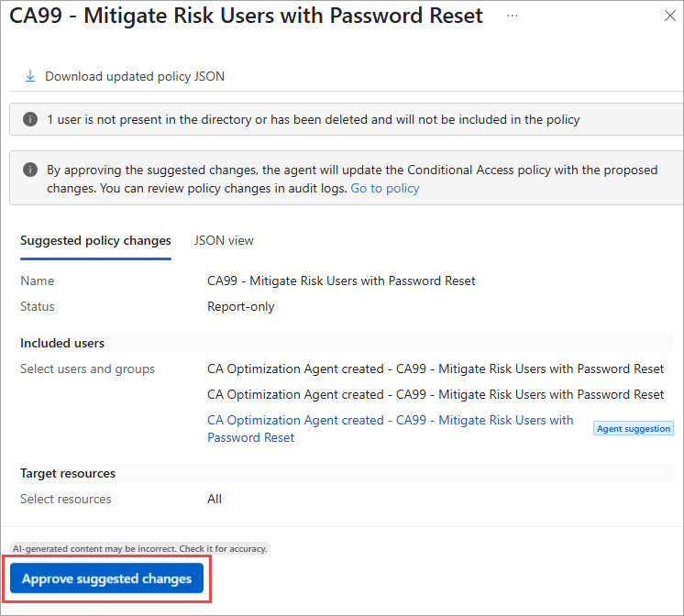Open the blue agent-suggested group link

click(x=390, y=428)
